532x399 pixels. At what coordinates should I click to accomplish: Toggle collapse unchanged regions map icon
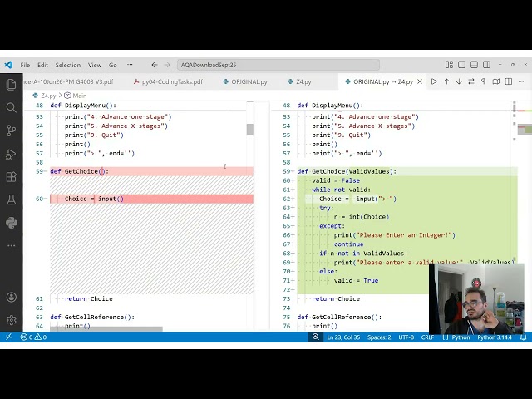click(496, 81)
